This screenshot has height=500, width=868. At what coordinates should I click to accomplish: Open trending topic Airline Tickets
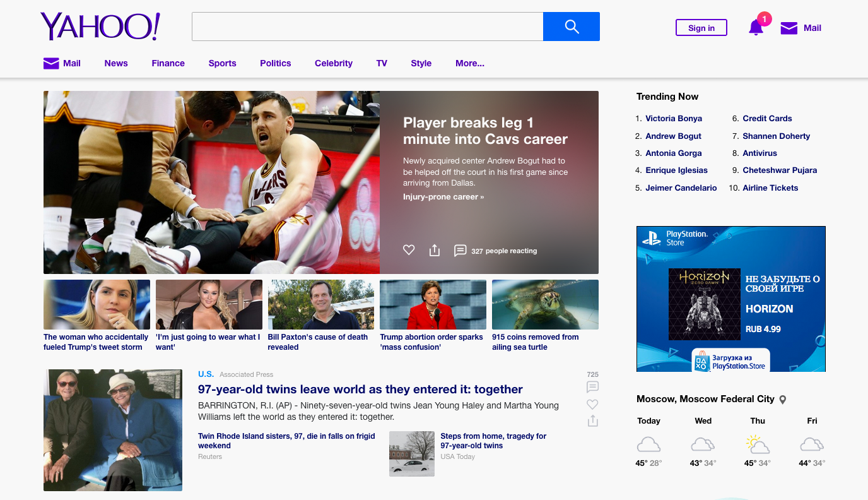pyautogui.click(x=770, y=187)
